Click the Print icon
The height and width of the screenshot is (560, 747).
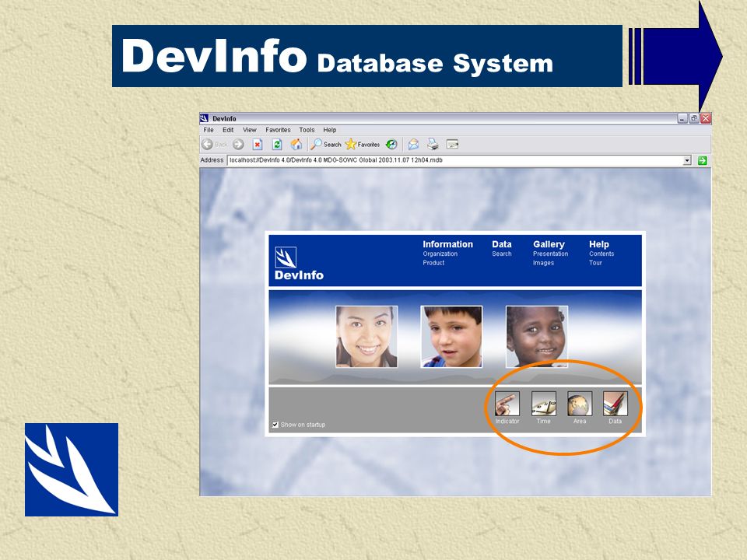433,144
